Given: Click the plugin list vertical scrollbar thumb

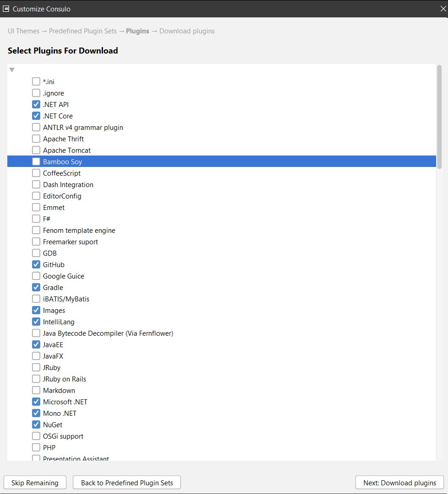Looking at the screenshot, I should pos(439,117).
